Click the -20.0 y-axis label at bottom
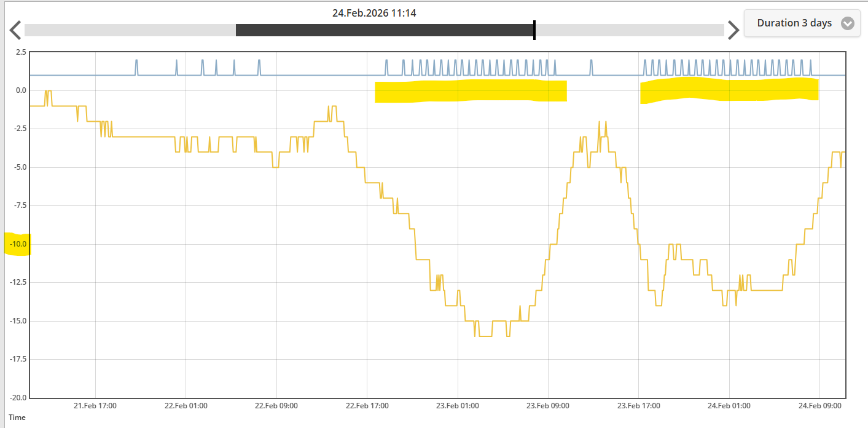 (17, 398)
